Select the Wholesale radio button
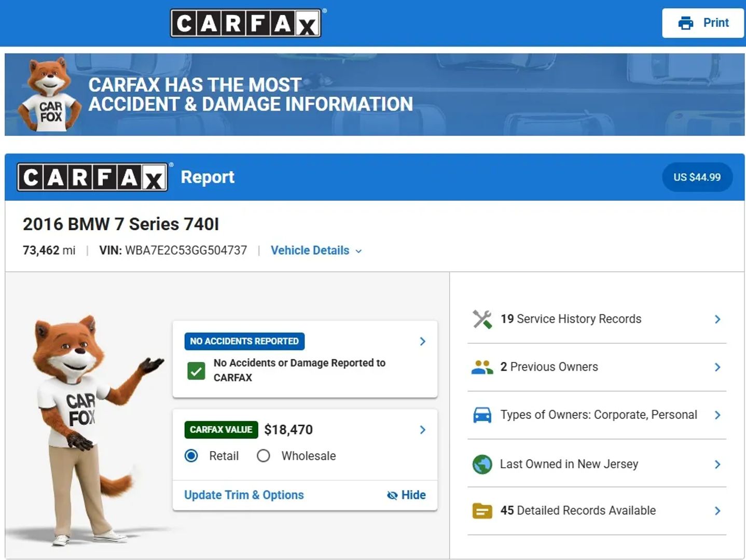 [264, 456]
